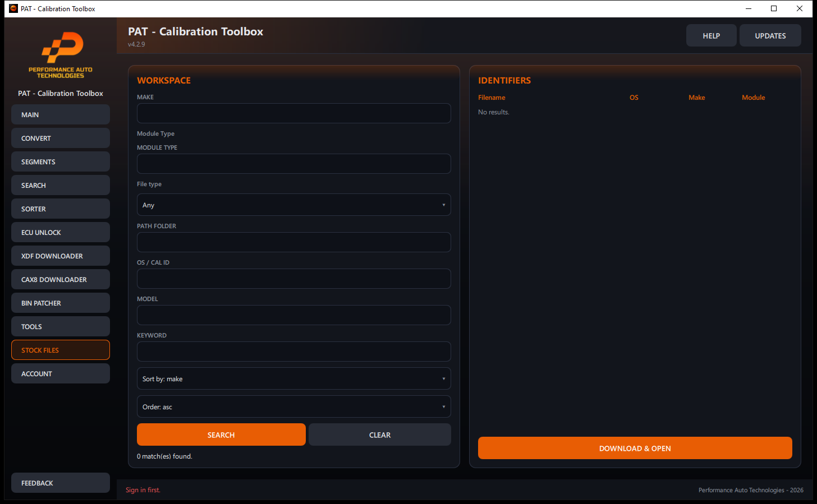Image resolution: width=817 pixels, height=504 pixels.
Task: Switch to the SEARCH page in the sidebar
Action: [61, 185]
